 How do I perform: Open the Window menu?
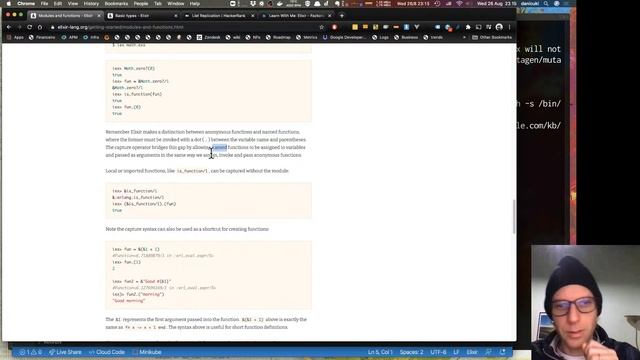point(176,4)
